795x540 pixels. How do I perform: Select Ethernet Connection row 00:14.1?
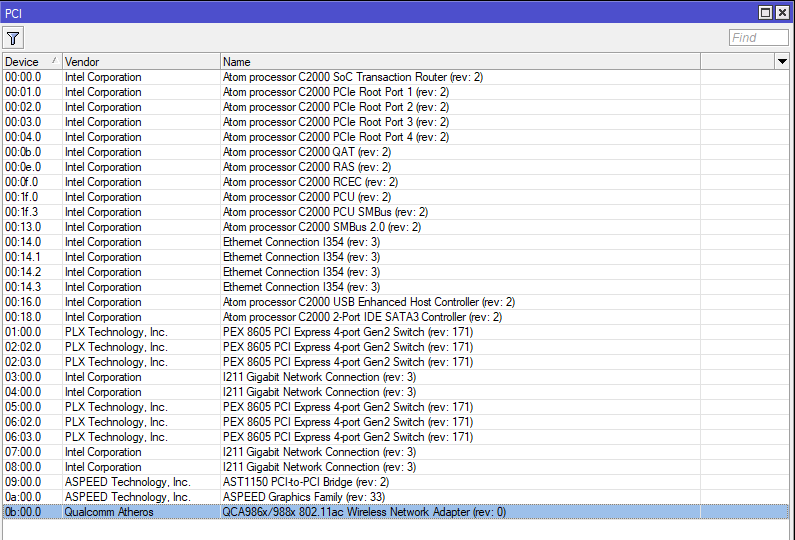click(395, 257)
